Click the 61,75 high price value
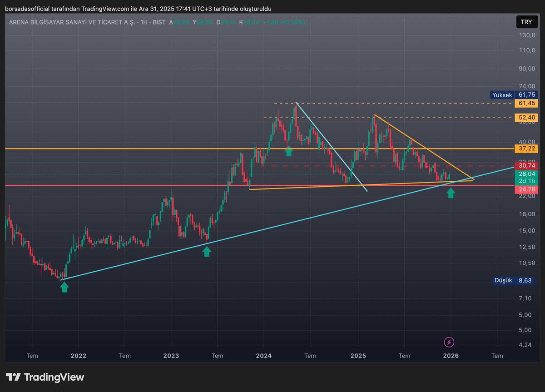This screenshot has width=545, height=392. (527, 95)
